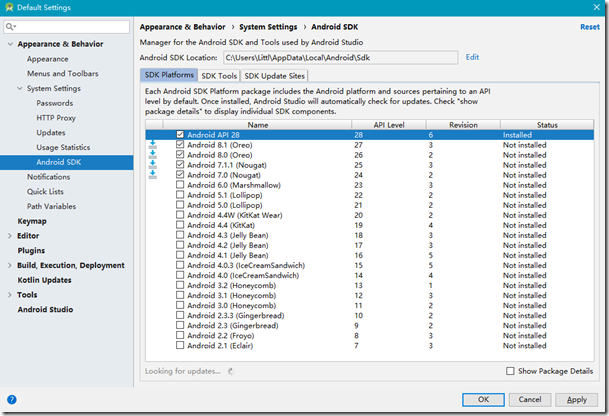Check Android 6.0 (Marshmallow) checkbox
609x416 pixels.
(180, 185)
